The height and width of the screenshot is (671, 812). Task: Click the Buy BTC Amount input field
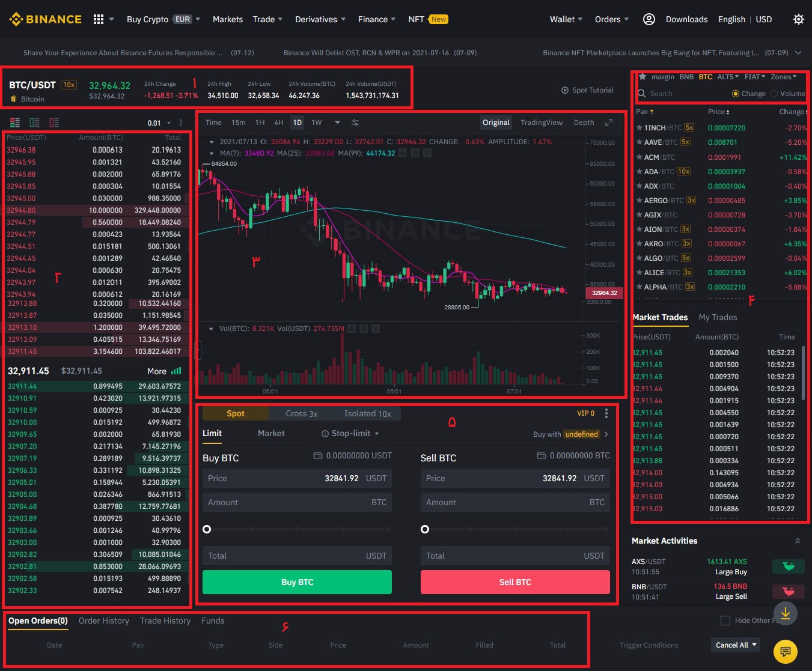tap(297, 502)
